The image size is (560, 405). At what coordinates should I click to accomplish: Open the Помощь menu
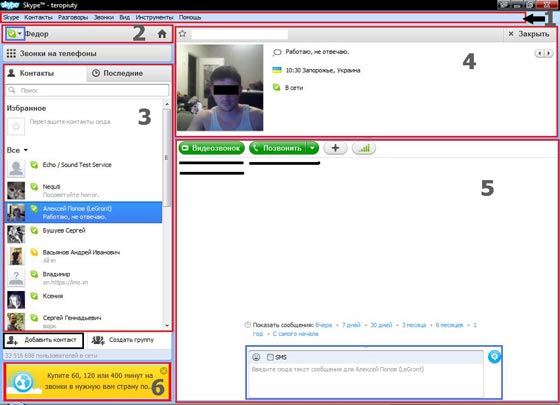pyautogui.click(x=190, y=17)
